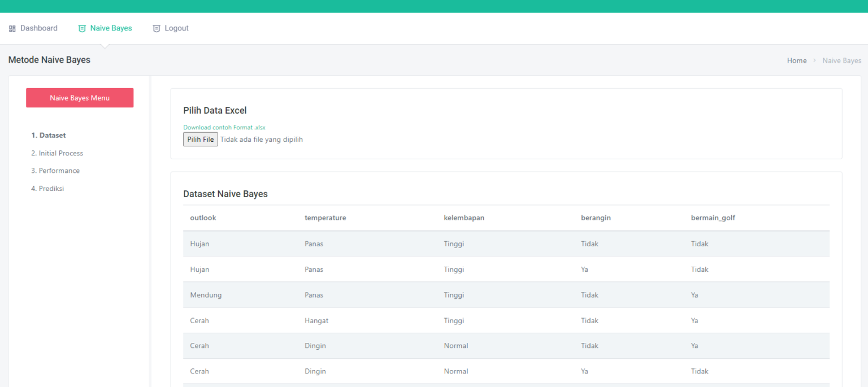868x387 pixels.
Task: Open the Naive Bayes menu item
Action: pyautogui.click(x=105, y=28)
